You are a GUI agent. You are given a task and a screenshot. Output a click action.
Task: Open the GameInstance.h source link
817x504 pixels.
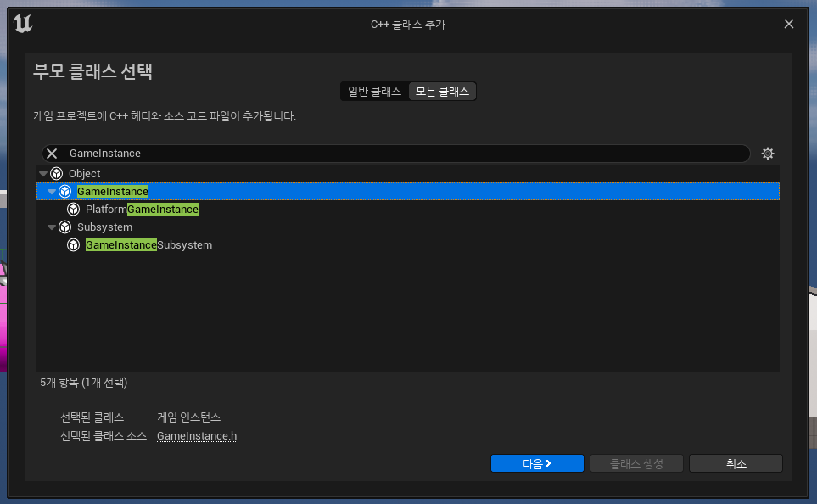tap(197, 436)
